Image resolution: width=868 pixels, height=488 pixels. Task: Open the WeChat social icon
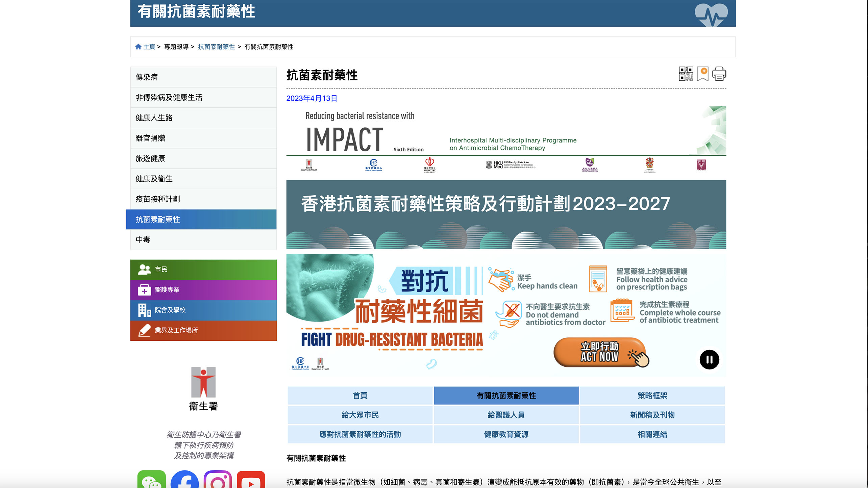point(151,480)
